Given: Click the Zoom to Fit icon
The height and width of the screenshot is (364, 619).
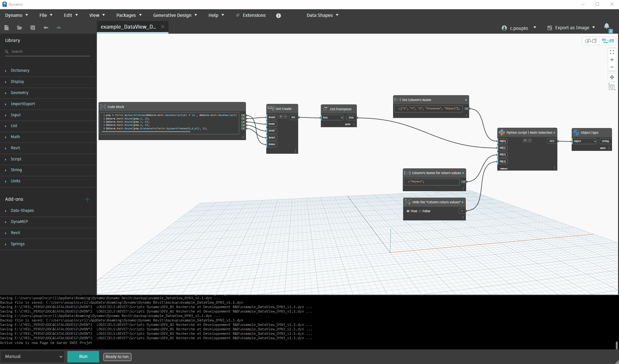Looking at the screenshot, I should pos(612,52).
